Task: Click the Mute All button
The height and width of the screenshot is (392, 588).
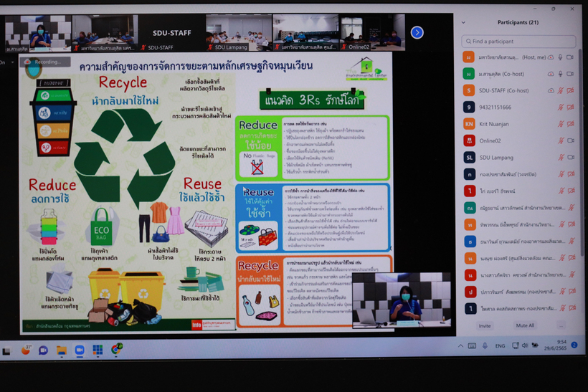Action: [525, 325]
